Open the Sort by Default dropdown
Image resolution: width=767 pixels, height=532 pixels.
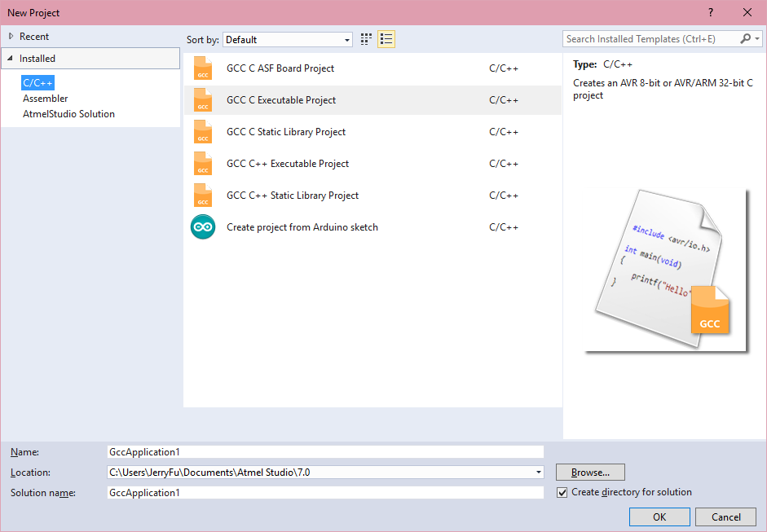(x=288, y=40)
